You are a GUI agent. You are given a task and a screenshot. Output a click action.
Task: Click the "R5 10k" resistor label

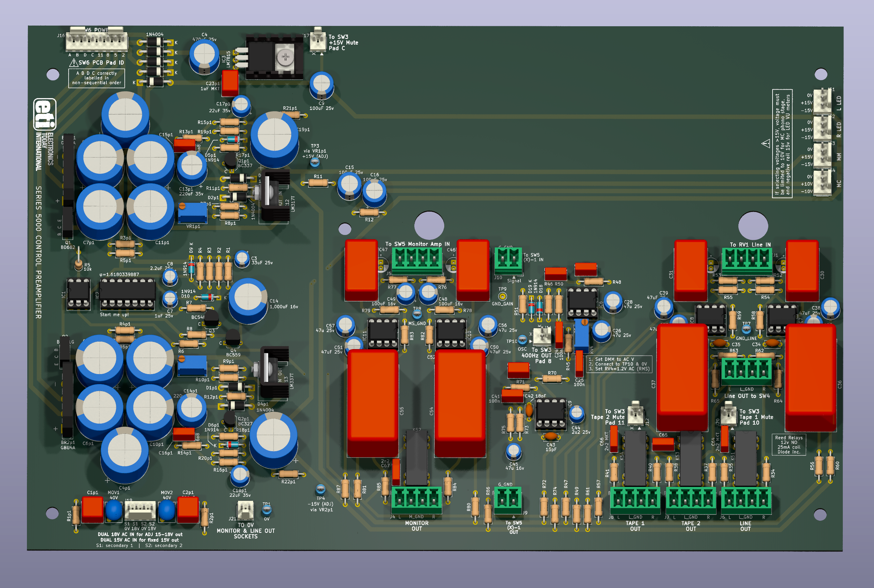(87, 267)
